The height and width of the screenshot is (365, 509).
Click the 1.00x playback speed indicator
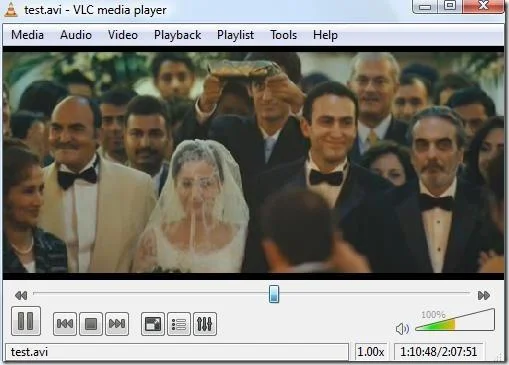click(371, 352)
